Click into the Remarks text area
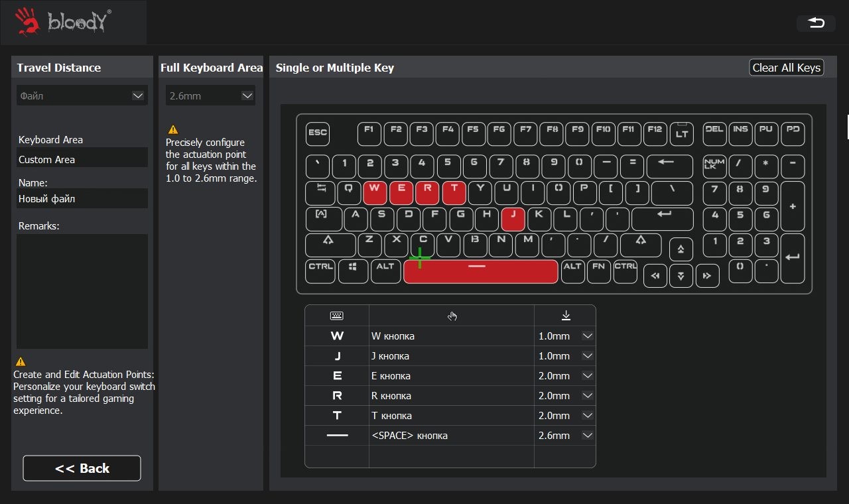Viewport: 849px width, 504px height. [82, 290]
